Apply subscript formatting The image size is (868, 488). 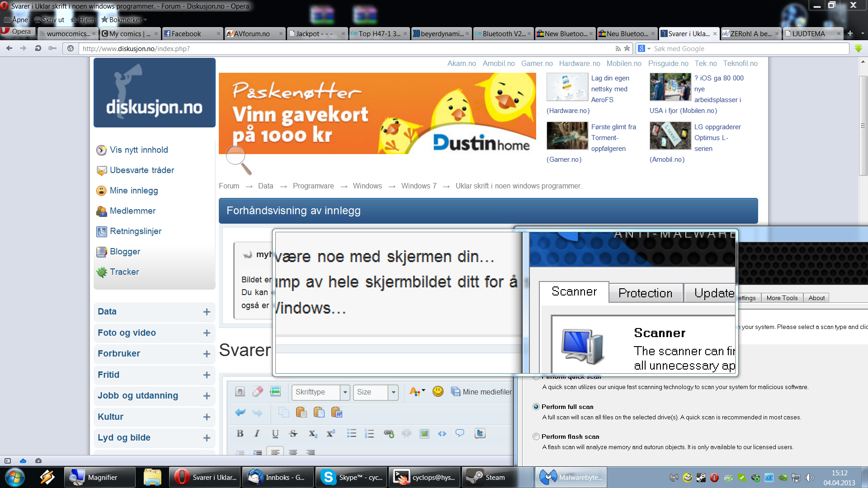pos(312,433)
